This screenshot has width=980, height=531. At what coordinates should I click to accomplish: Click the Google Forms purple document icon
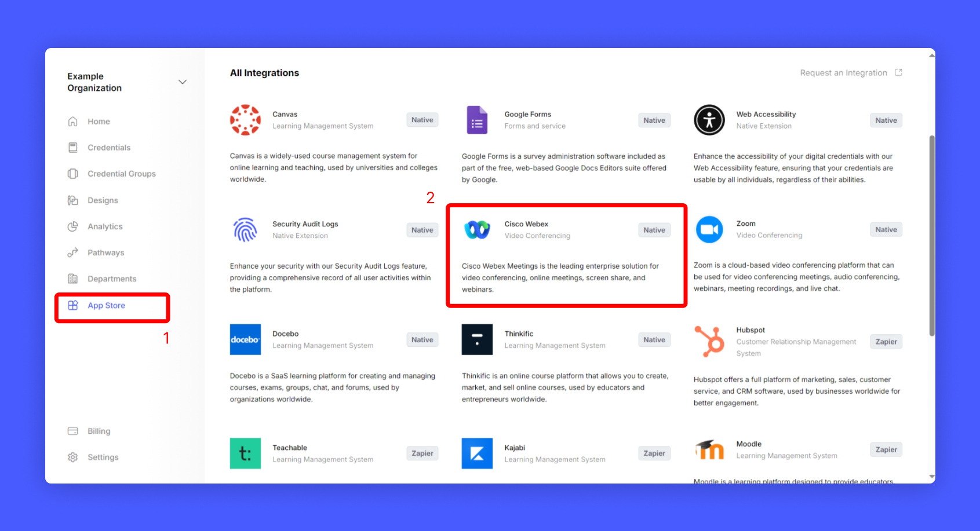point(477,120)
